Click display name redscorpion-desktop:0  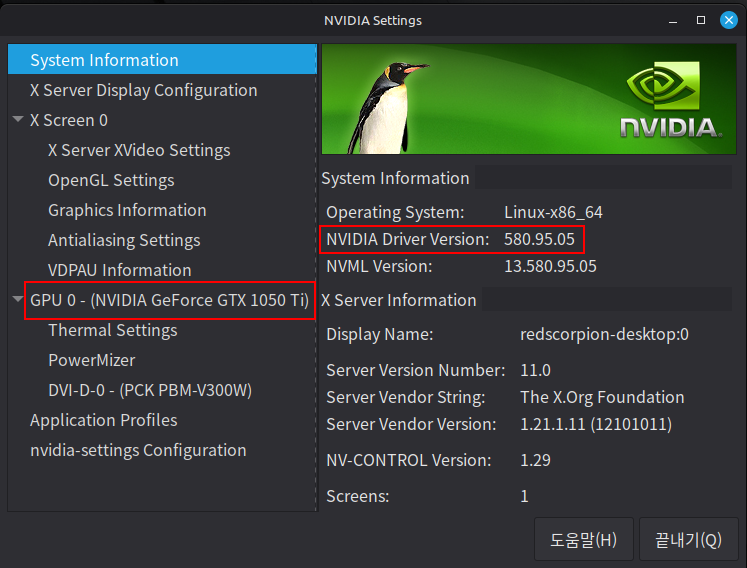[604, 335]
